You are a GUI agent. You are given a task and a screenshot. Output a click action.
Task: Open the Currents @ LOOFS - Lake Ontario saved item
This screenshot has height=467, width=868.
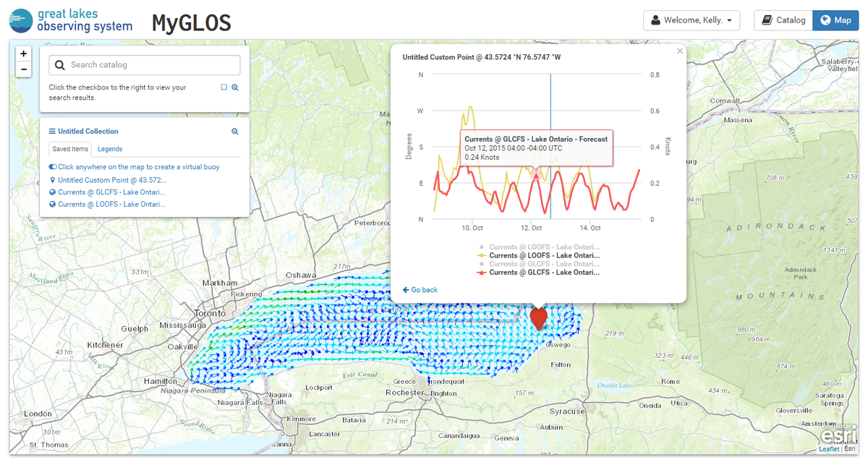click(111, 205)
